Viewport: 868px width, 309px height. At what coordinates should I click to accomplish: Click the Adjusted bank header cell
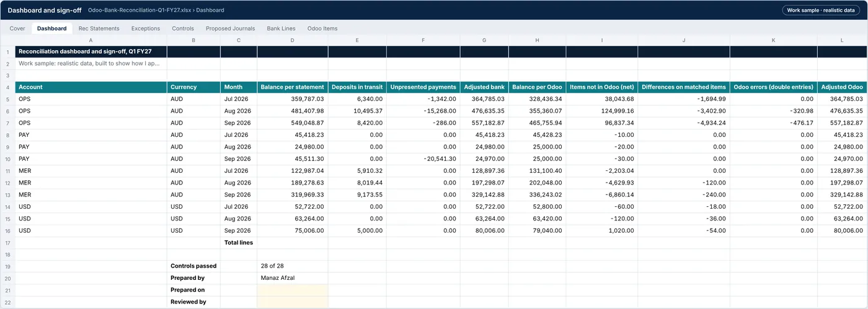point(485,87)
